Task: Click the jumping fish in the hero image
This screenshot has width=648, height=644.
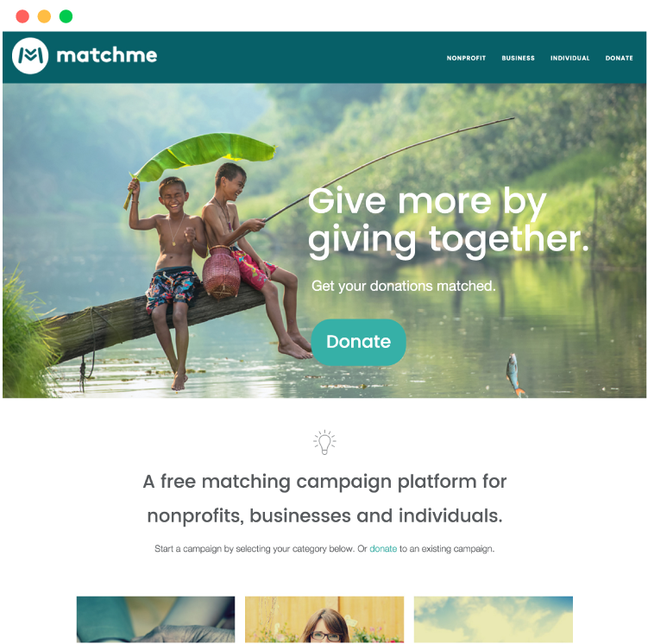Action: 514,376
